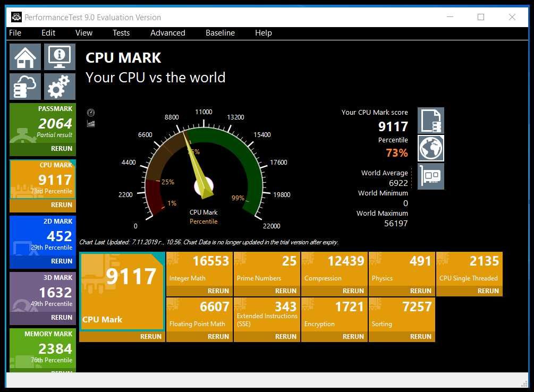Open the Prime Numbers 25 result tile
This screenshot has height=392, width=534.
267,269
